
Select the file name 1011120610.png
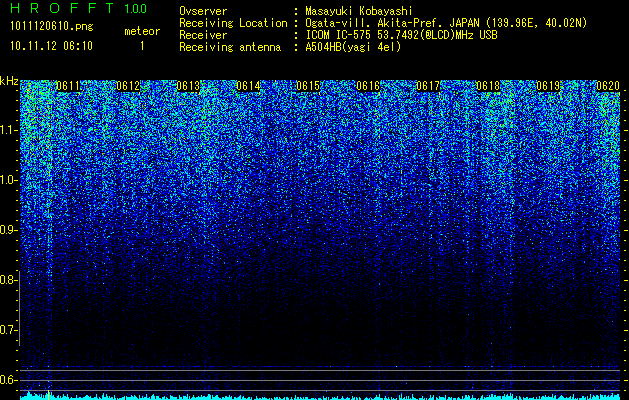pos(52,27)
